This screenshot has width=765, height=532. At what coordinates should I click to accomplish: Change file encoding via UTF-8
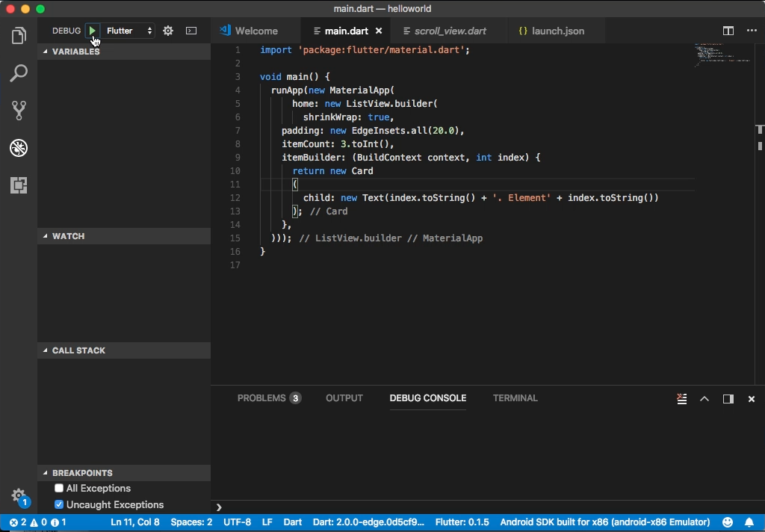[237, 522]
